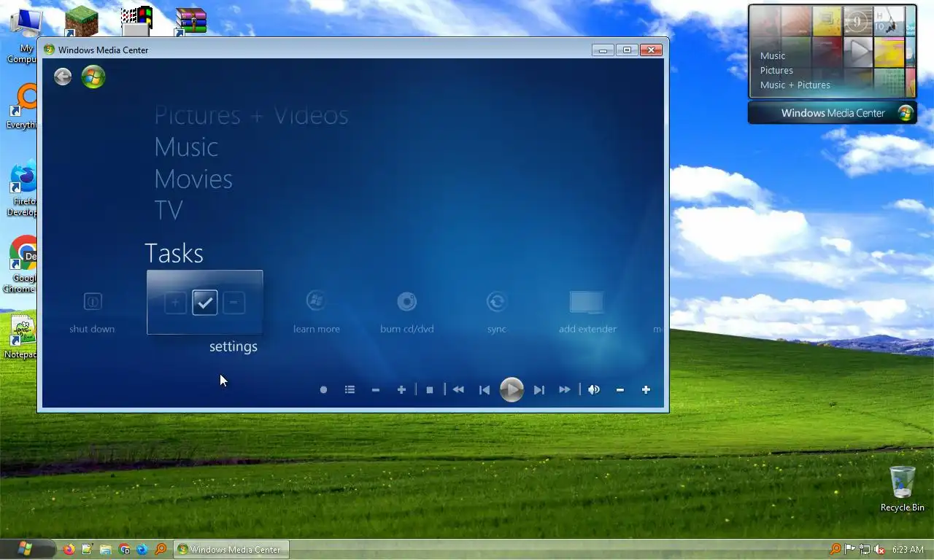The width and height of the screenshot is (934, 560).
Task: Open settings via the highlighted checkmark tile
Action: point(205,303)
